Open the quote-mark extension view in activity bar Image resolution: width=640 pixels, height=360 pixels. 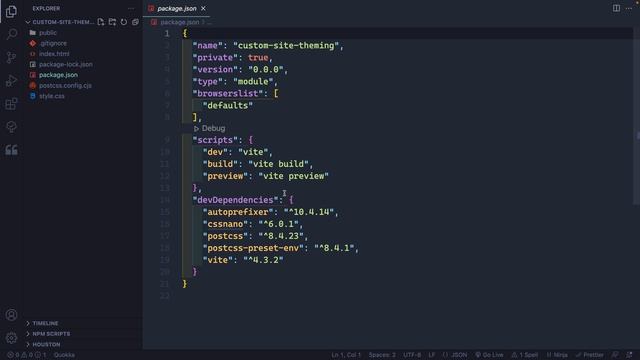[11, 150]
